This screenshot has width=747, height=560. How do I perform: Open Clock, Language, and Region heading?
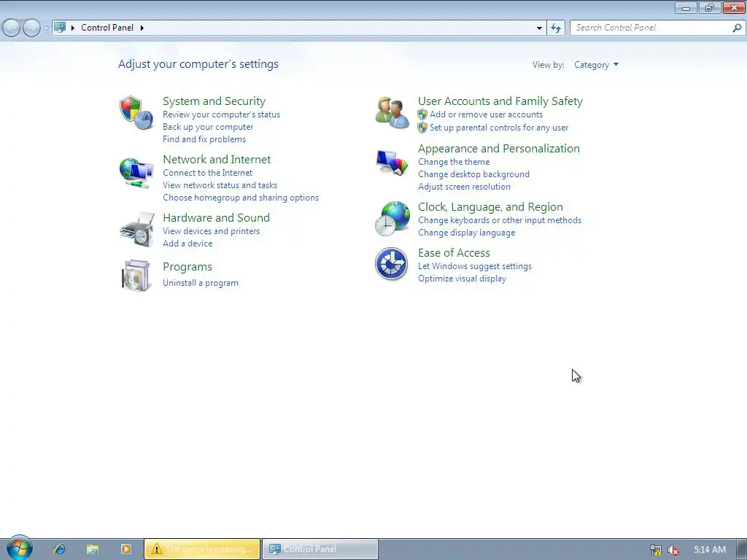click(490, 207)
